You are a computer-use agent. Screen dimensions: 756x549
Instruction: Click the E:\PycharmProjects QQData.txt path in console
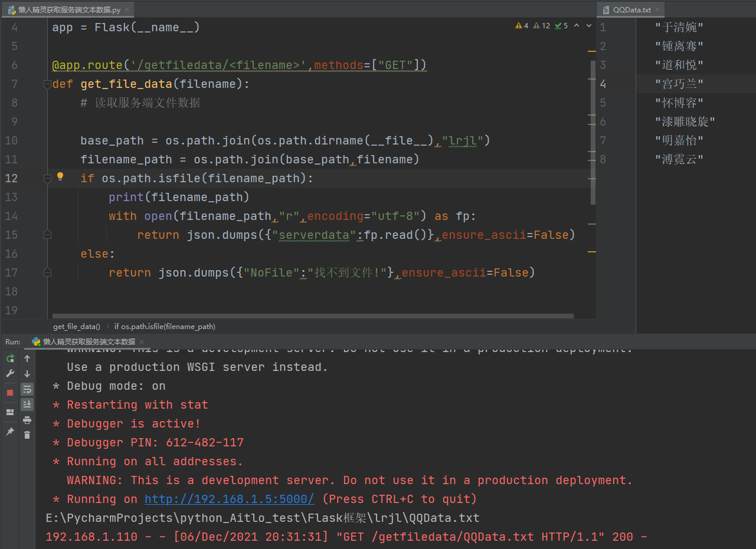coord(263,518)
